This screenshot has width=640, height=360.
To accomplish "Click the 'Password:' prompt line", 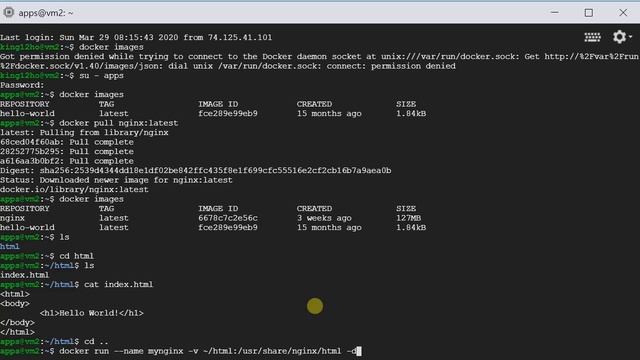I will click(x=22, y=85).
